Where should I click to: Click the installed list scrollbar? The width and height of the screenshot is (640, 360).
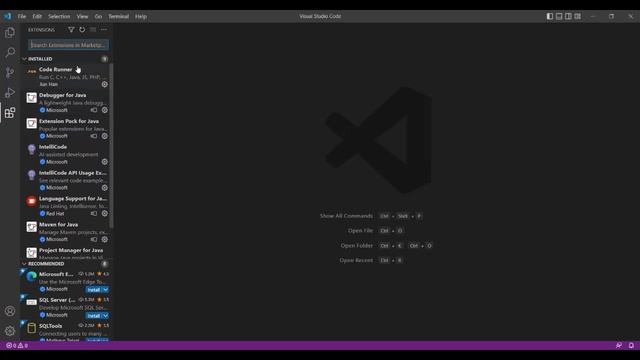pos(111,146)
